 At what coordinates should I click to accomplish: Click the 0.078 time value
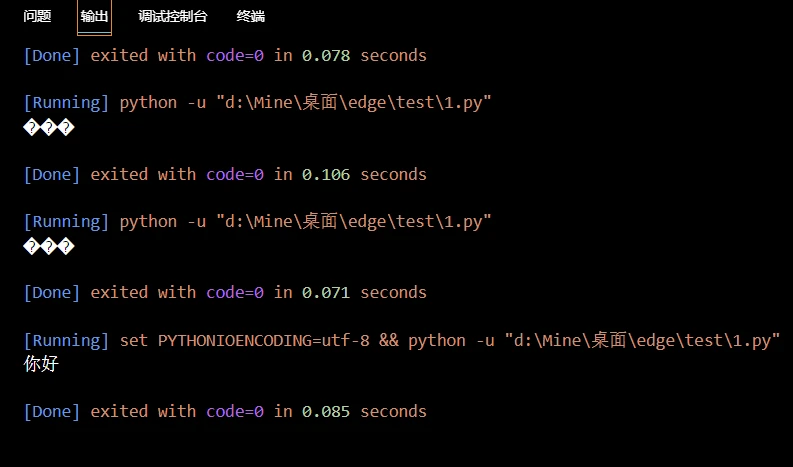(x=326, y=55)
